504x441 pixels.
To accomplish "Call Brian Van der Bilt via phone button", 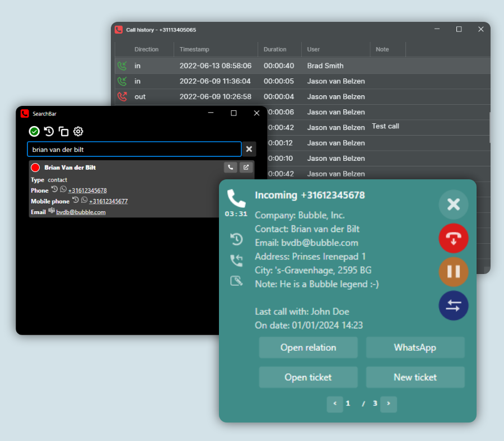I will point(230,167).
